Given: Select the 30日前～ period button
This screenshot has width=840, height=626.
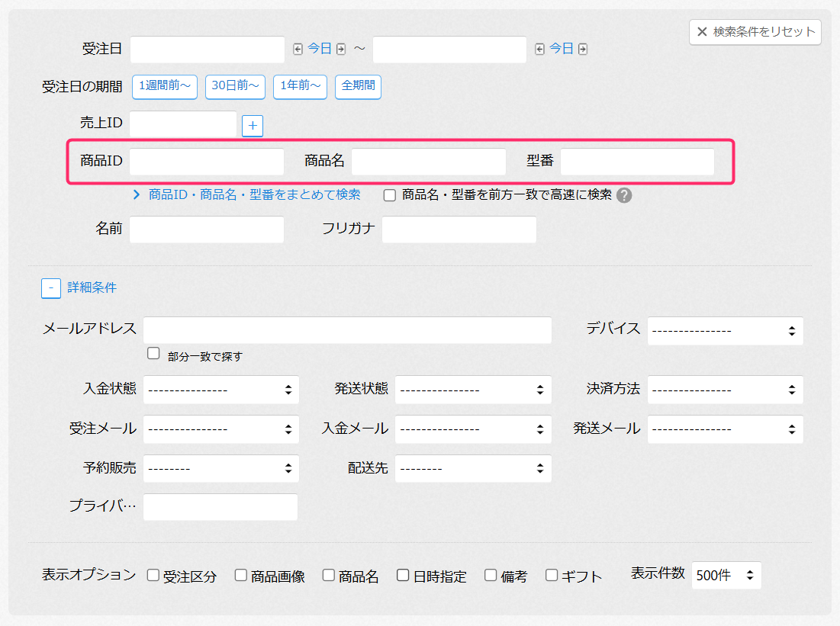Looking at the screenshot, I should coord(235,86).
